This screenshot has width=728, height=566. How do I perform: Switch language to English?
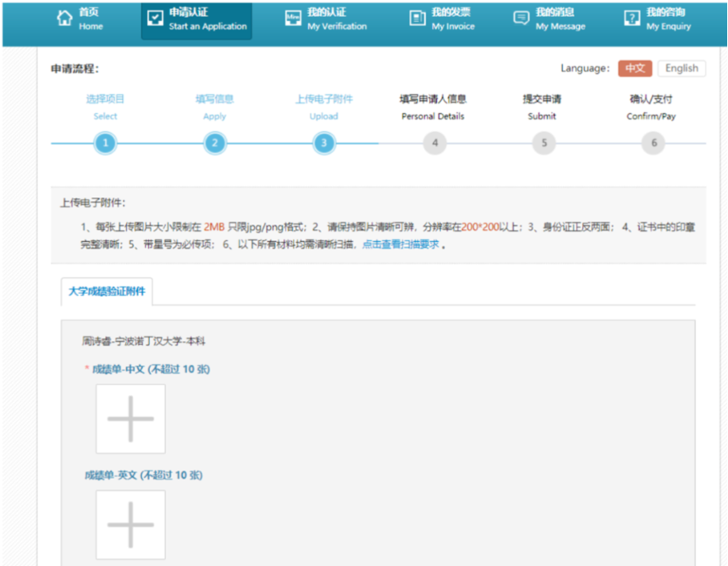681,69
